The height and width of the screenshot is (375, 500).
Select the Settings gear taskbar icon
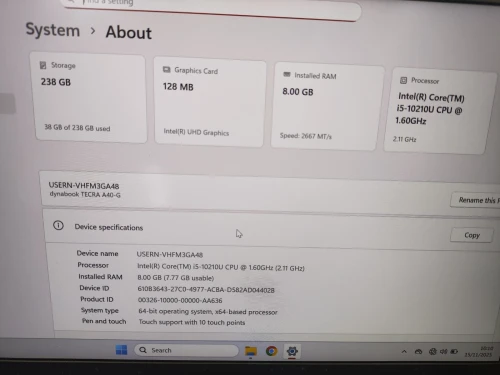(x=292, y=351)
